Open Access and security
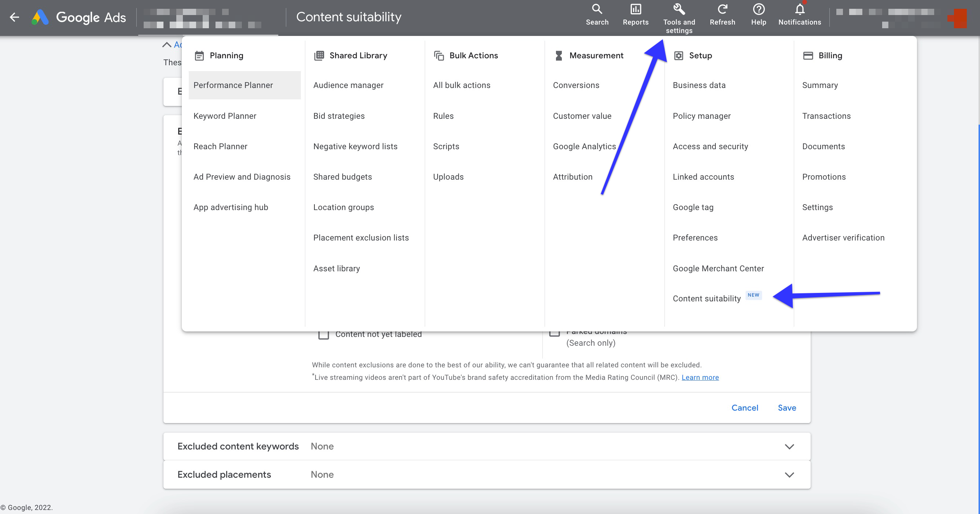Image resolution: width=980 pixels, height=514 pixels. [710, 147]
